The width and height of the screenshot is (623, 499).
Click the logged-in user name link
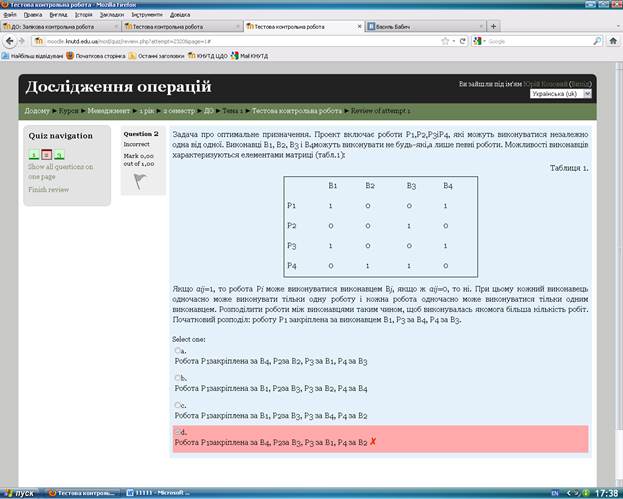pyautogui.click(x=545, y=84)
